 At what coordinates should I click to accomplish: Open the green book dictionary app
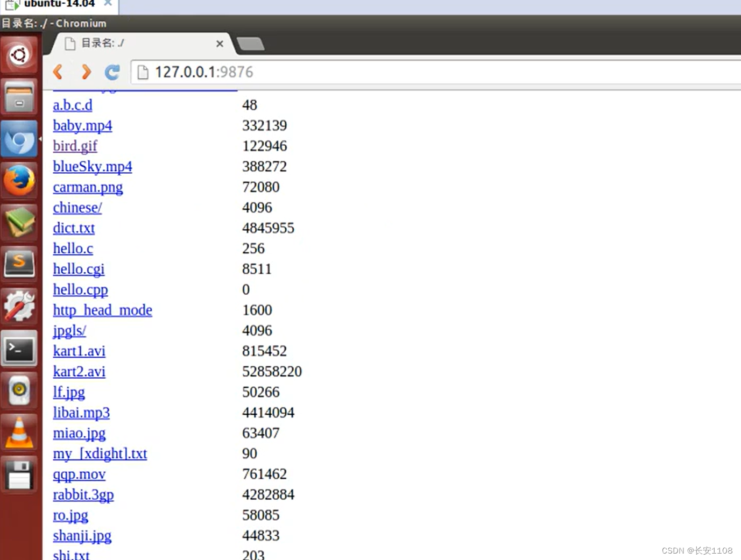[19, 223]
